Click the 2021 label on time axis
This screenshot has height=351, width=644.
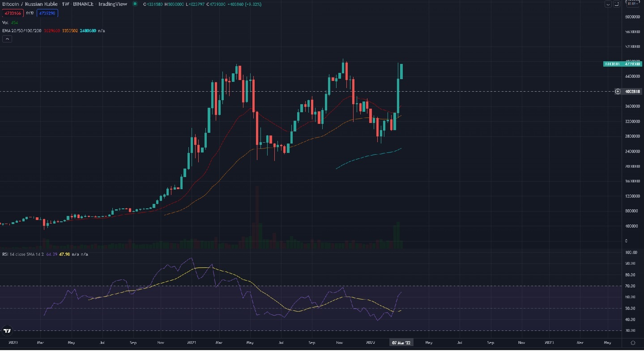click(192, 343)
